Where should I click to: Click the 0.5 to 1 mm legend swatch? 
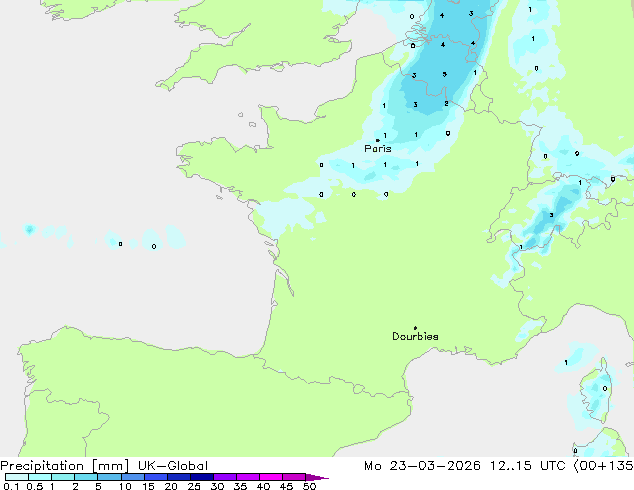[40, 477]
